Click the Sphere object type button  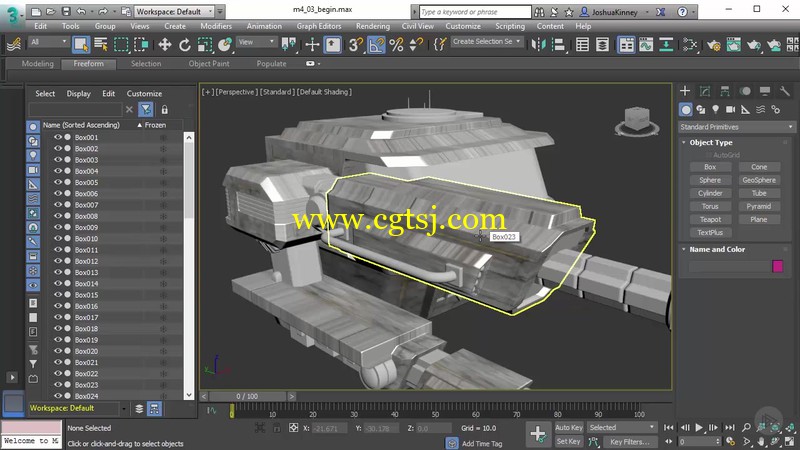point(710,180)
